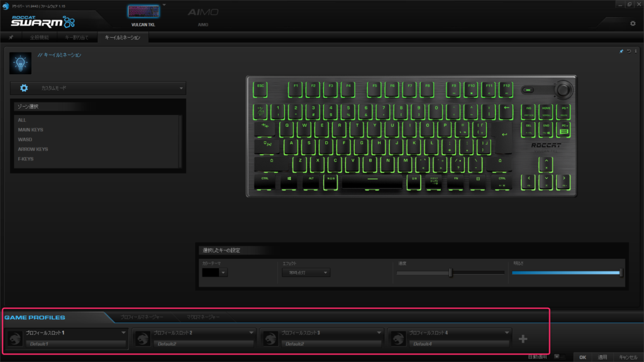Click the Roccat icon of profile slot 1
This screenshot has width=644, height=362.
[x=15, y=339]
